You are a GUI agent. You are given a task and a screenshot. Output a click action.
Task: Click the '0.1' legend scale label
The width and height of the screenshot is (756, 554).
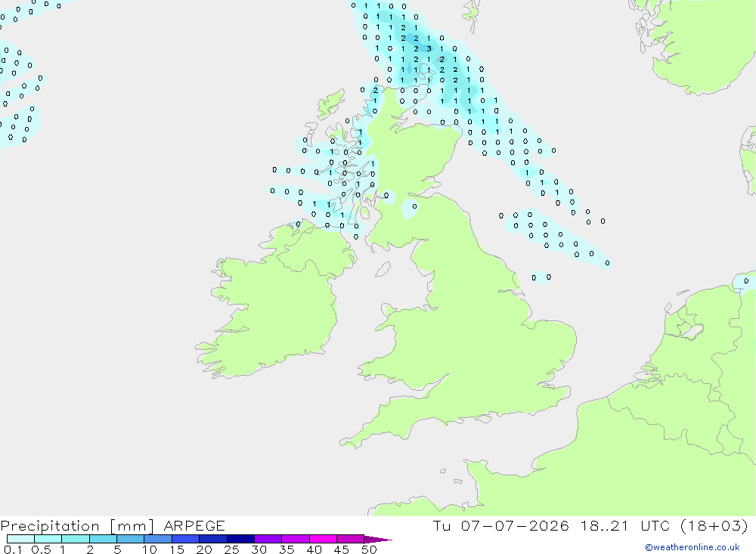coord(13,549)
